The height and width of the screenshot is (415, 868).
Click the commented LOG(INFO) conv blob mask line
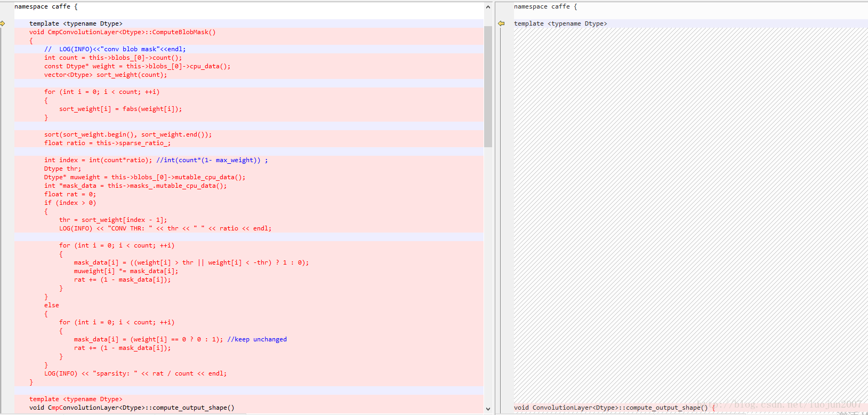click(115, 49)
